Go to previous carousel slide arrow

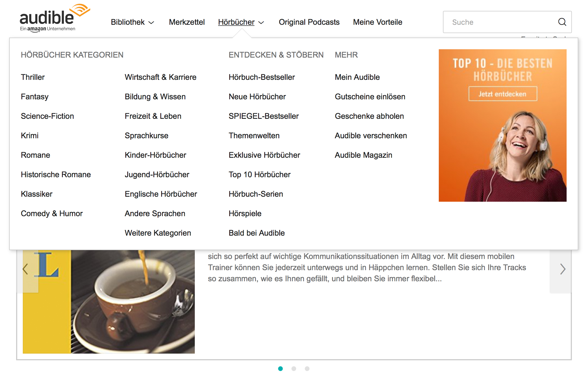pyautogui.click(x=26, y=269)
